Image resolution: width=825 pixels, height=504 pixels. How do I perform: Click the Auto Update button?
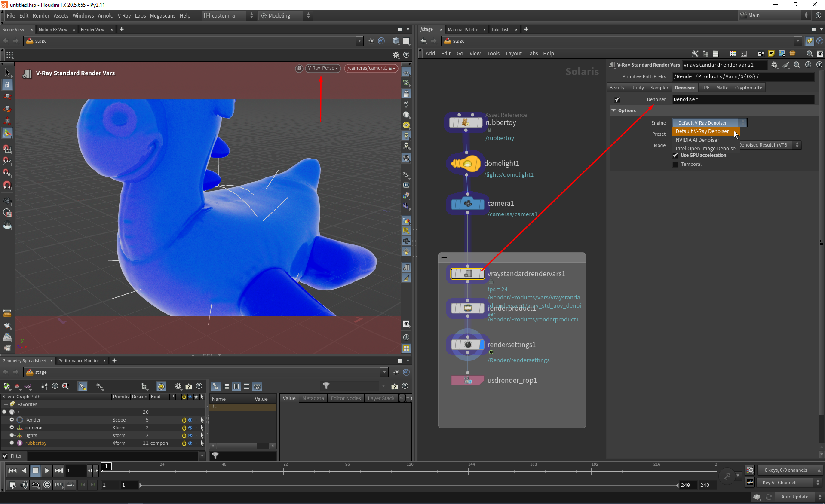[794, 497]
